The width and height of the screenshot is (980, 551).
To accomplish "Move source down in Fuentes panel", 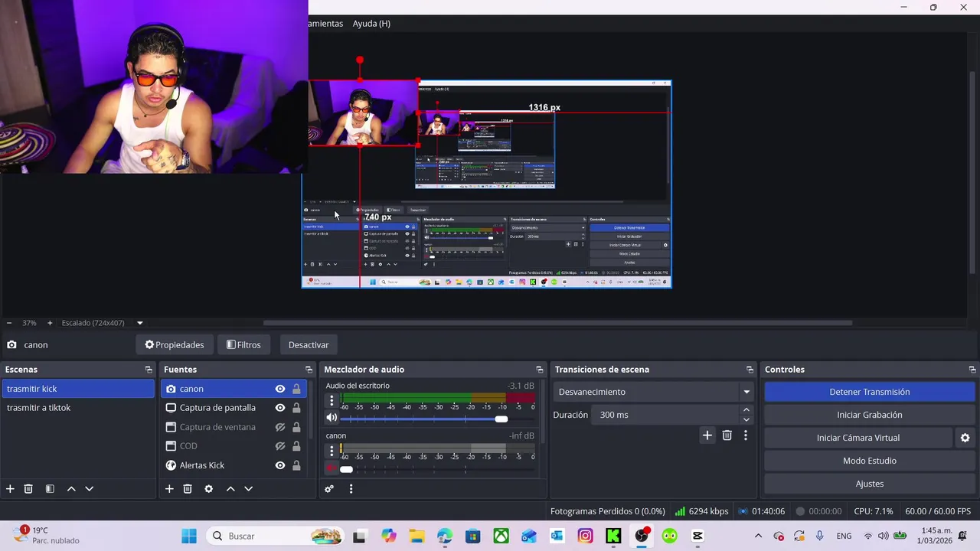I will (248, 488).
